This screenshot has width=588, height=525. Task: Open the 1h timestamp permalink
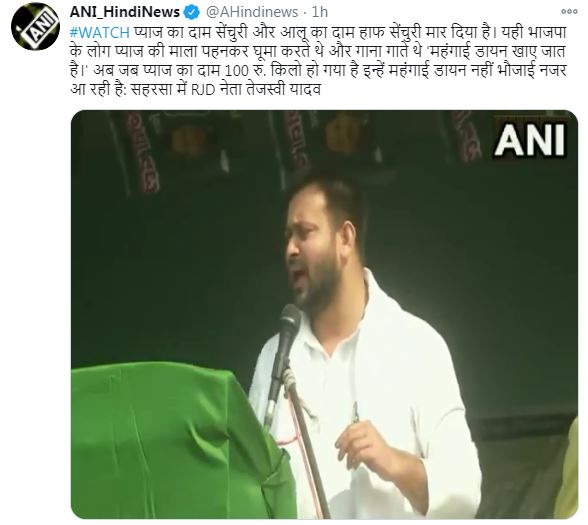point(320,12)
